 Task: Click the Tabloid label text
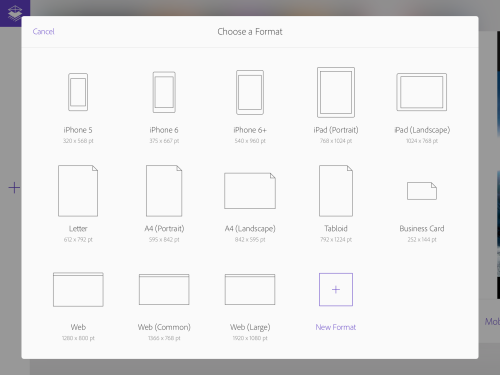pyautogui.click(x=336, y=228)
